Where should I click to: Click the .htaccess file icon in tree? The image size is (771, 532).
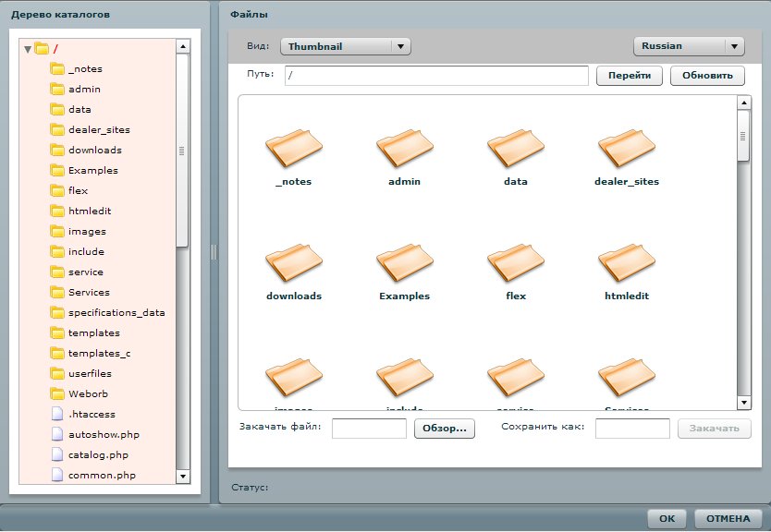(x=57, y=414)
